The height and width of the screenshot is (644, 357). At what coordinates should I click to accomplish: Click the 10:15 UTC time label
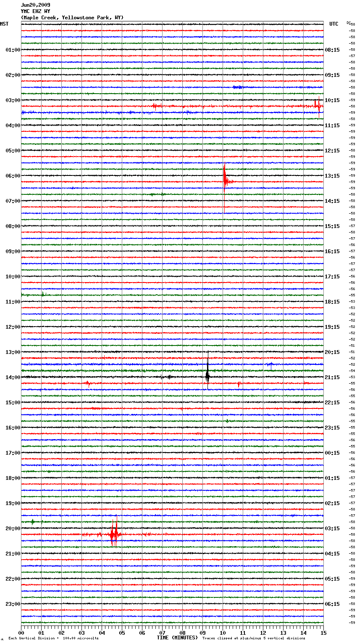coord(332,100)
